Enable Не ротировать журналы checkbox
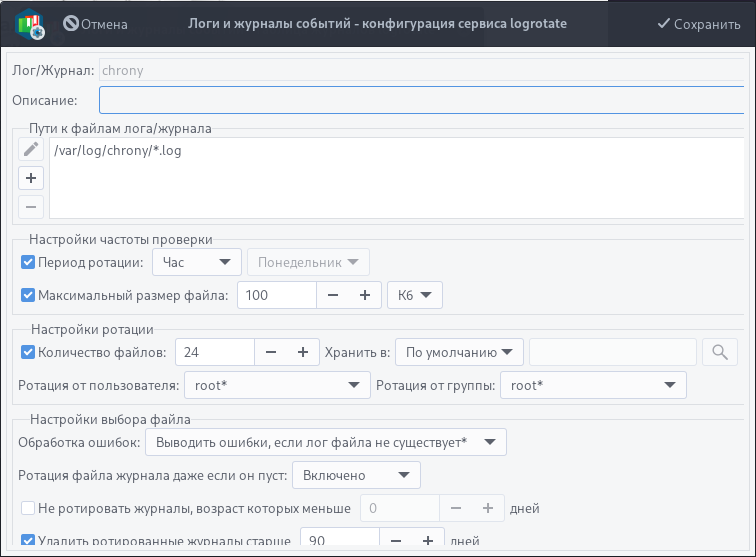 coord(28,508)
